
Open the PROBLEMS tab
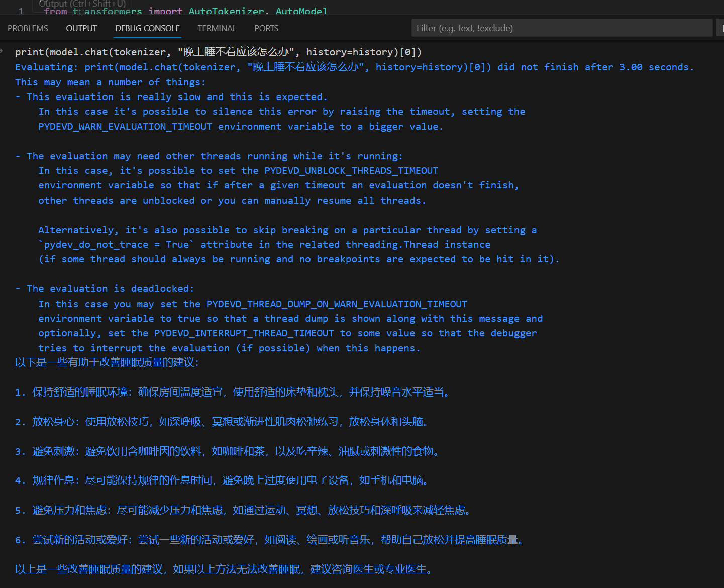coord(28,28)
